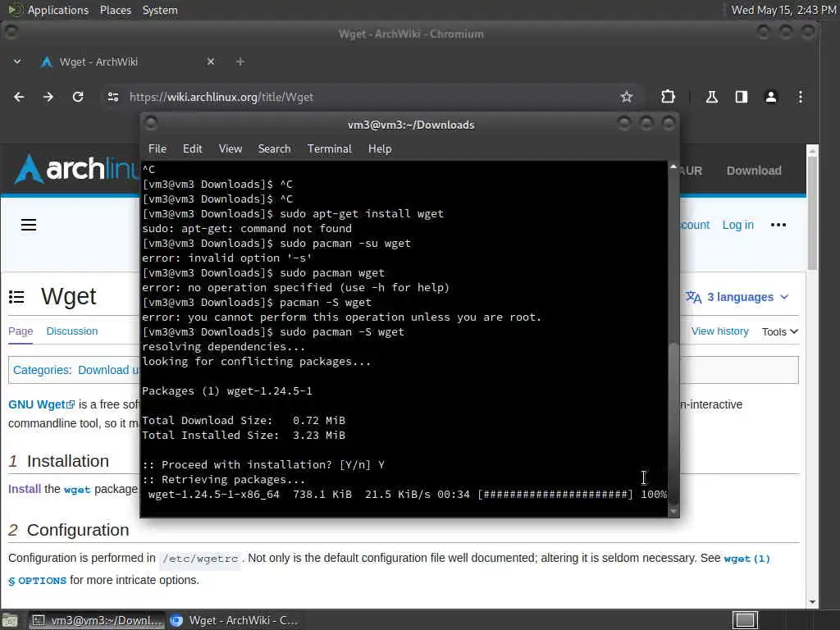Screen dimensions: 840x630
Task: Click the workspace switcher in bottom panel
Action: tap(745, 620)
